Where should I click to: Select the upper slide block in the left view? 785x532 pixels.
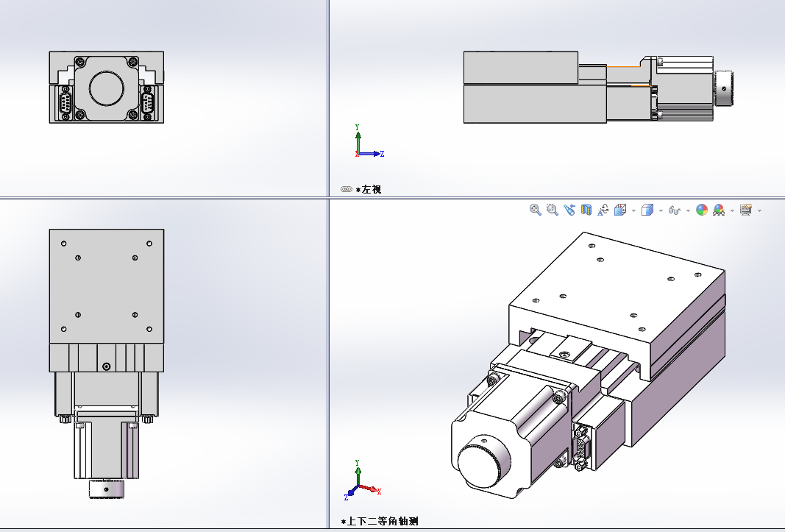(521, 68)
